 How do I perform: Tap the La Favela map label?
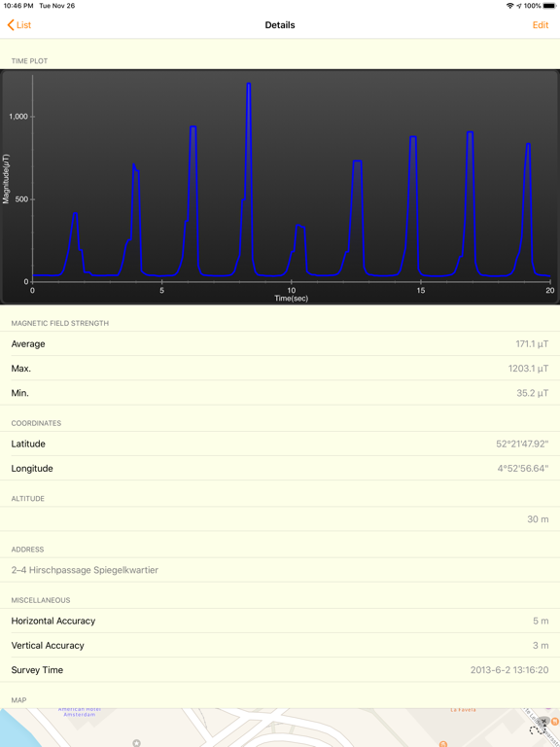tap(463, 710)
